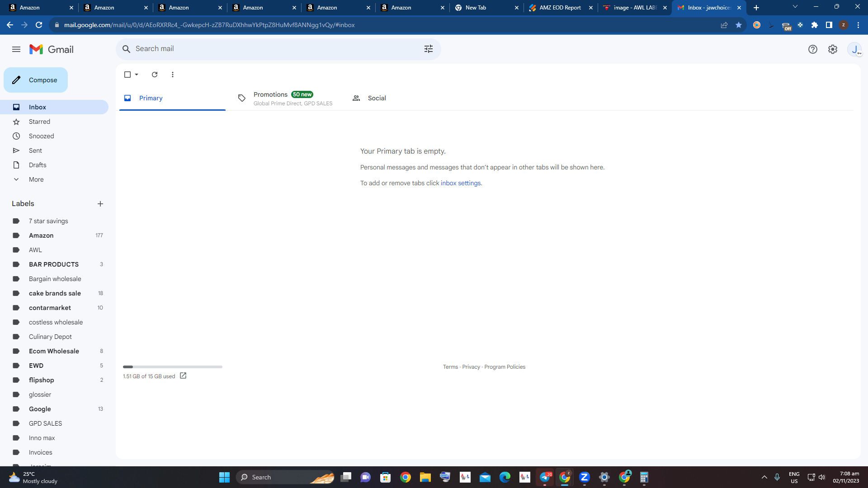Screen dimensions: 868x488
Task: Open storage management external link icon
Action: pos(183,376)
